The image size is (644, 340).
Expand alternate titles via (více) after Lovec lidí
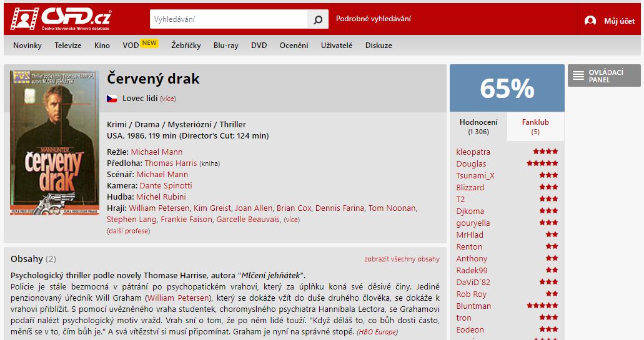(x=168, y=99)
